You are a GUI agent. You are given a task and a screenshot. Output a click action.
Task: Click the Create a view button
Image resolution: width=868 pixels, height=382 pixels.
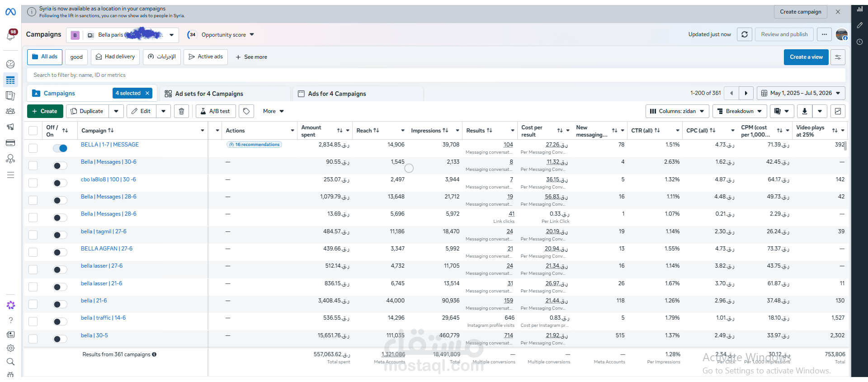[x=806, y=57]
